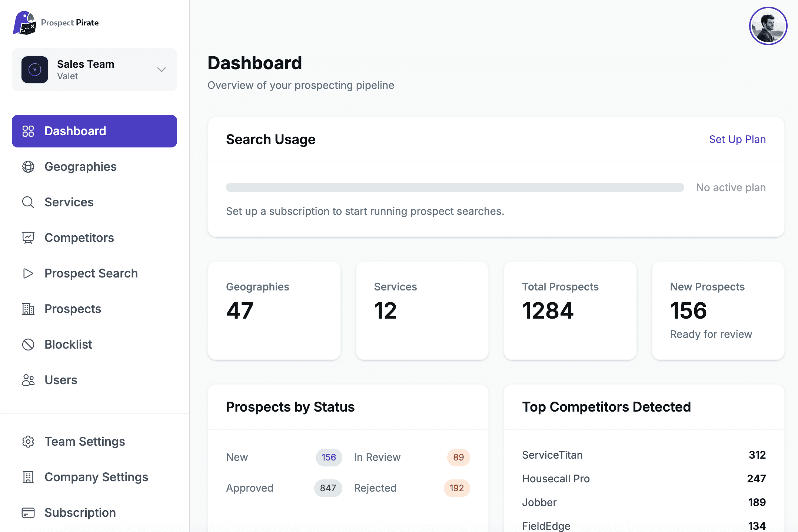Click the Geographies globe icon
The width and height of the screenshot is (798, 532).
[28, 167]
